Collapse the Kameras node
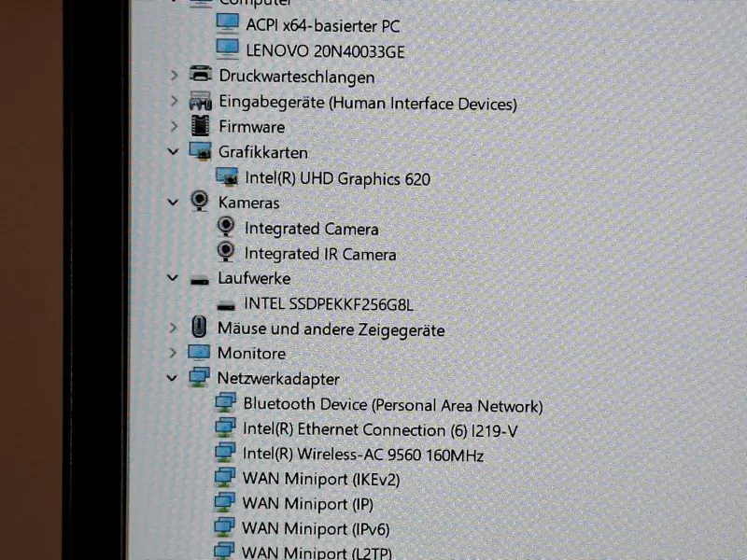 pos(173,203)
